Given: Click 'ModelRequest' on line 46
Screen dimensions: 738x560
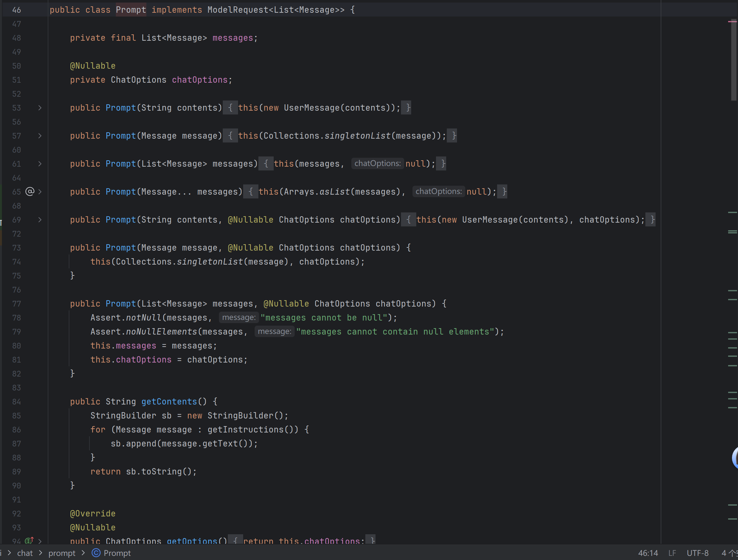Looking at the screenshot, I should pyautogui.click(x=238, y=10).
